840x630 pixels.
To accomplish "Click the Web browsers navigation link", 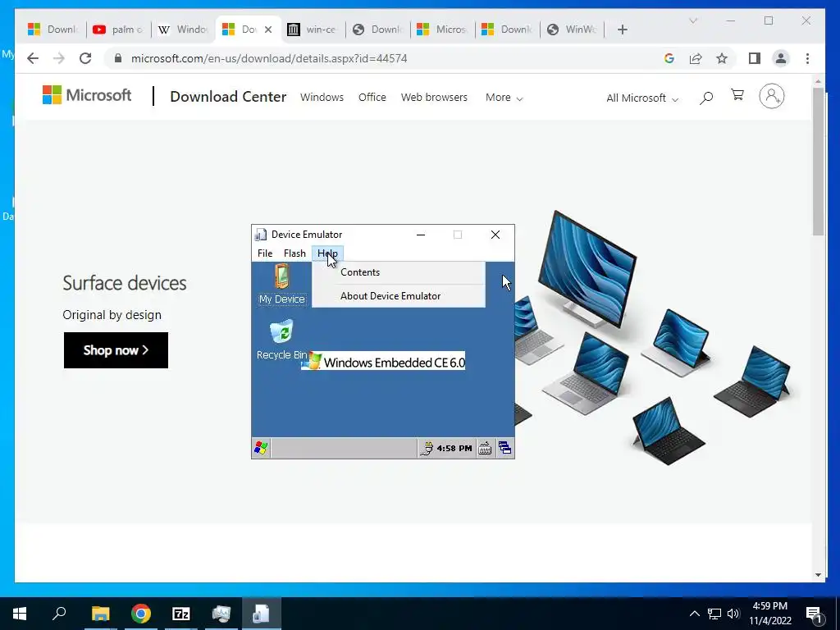I will [x=434, y=98].
